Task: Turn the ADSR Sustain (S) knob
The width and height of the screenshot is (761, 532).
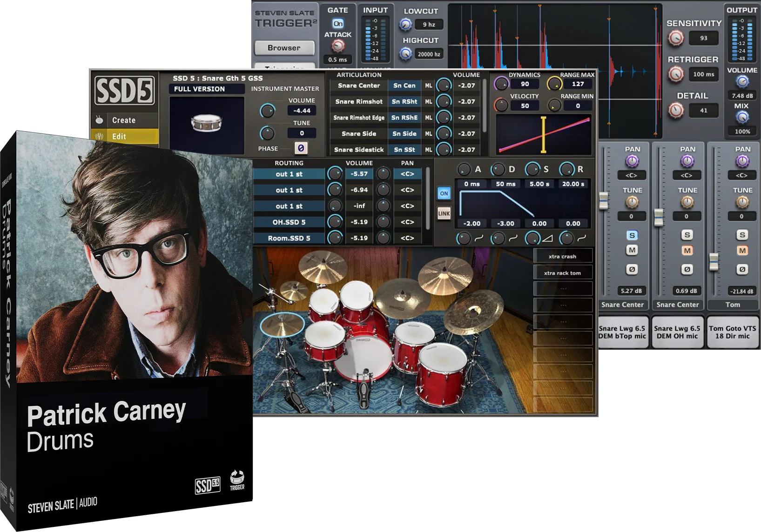Action: click(532, 169)
